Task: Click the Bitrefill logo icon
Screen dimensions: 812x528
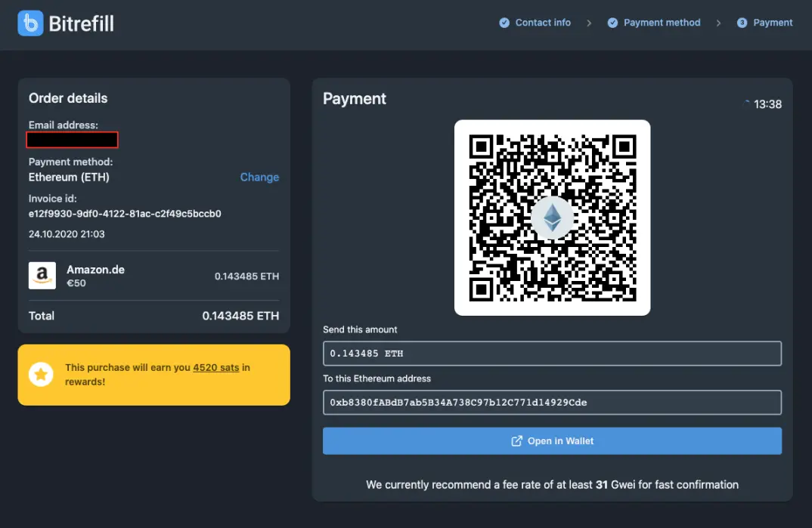Action: pyautogui.click(x=30, y=23)
